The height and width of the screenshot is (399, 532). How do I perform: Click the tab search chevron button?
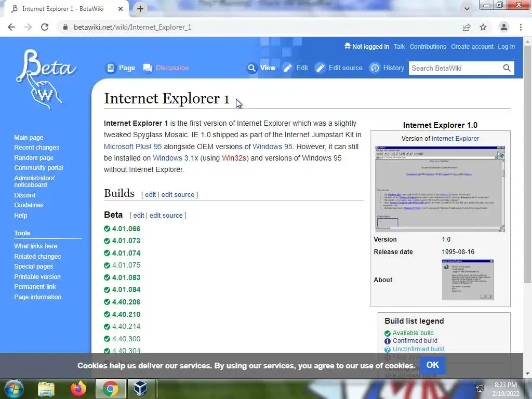[467, 9]
